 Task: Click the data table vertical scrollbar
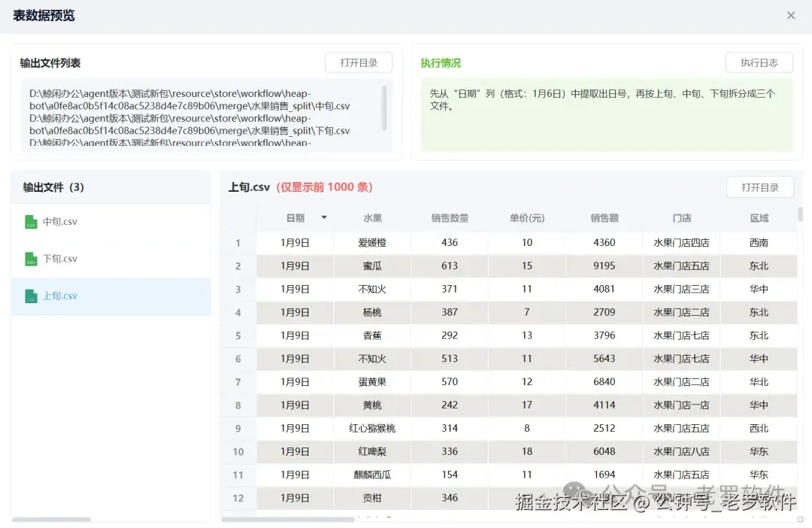click(800, 214)
